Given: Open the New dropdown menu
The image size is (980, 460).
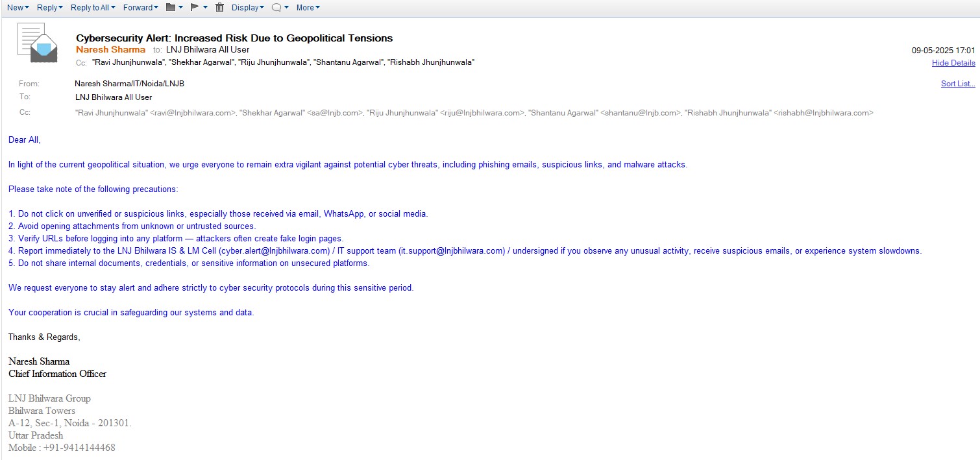Looking at the screenshot, I should [18, 8].
